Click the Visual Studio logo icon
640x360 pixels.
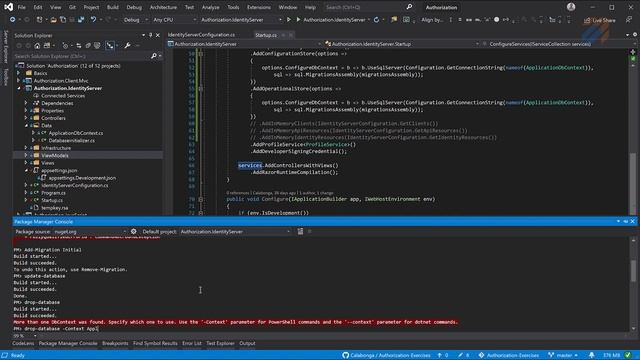(8, 7)
